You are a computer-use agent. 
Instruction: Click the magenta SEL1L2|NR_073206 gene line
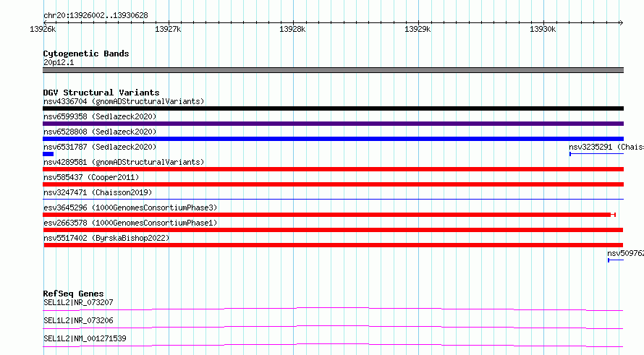[x=333, y=327]
